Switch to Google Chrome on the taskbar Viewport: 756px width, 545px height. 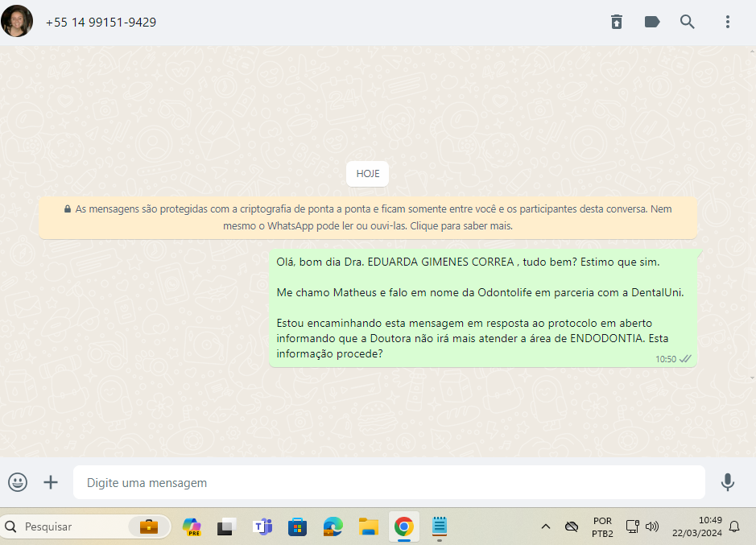403,526
